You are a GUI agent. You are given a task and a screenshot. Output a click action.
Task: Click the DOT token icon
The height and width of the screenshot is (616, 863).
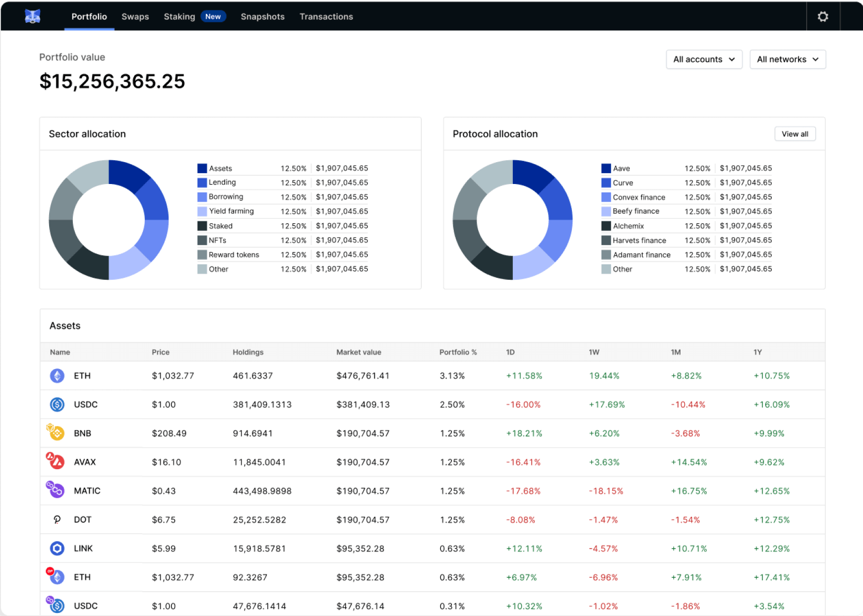tap(57, 520)
